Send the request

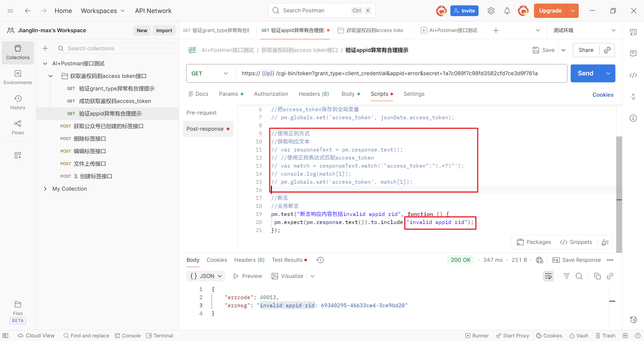coord(585,73)
